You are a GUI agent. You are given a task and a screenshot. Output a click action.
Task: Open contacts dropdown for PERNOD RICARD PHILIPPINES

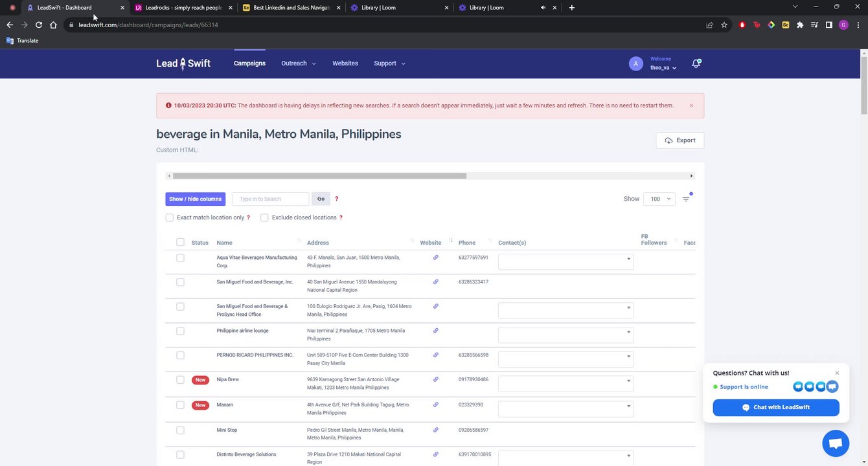(565, 359)
